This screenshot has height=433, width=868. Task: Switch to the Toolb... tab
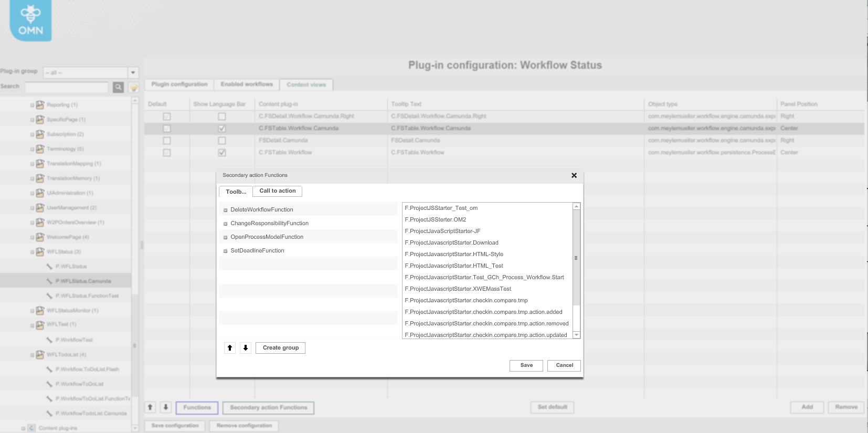point(236,192)
